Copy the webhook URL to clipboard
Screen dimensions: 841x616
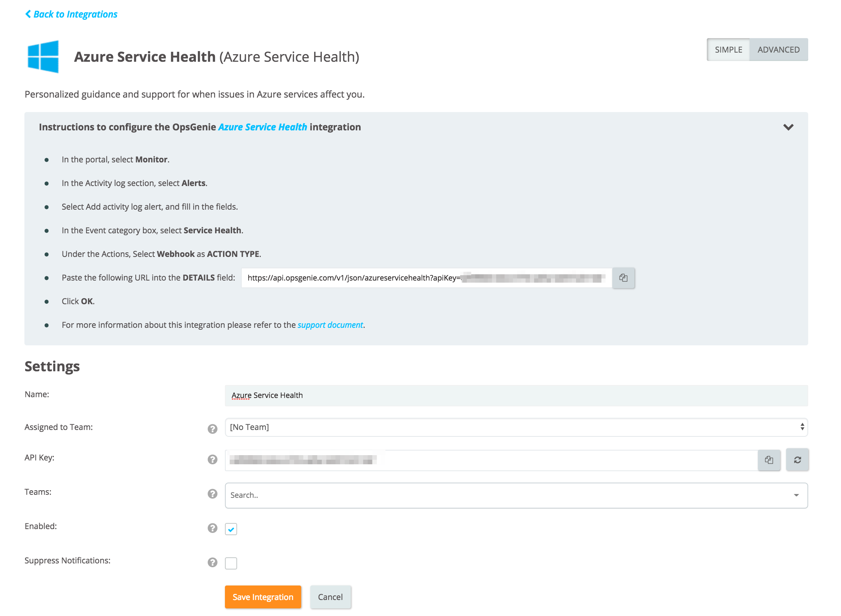click(623, 278)
